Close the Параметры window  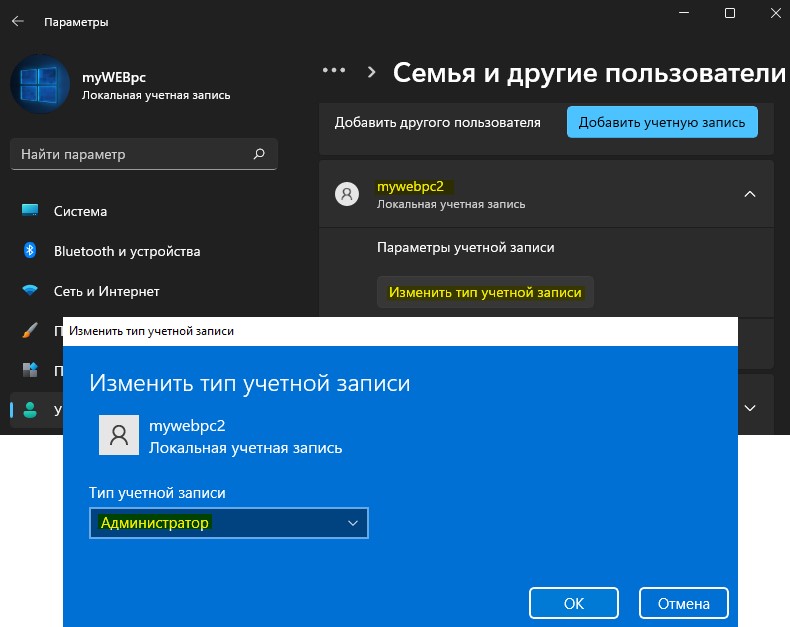pyautogui.click(x=776, y=13)
